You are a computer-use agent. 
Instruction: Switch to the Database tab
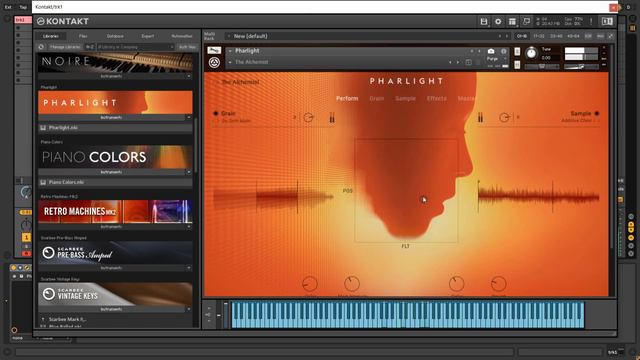115,36
